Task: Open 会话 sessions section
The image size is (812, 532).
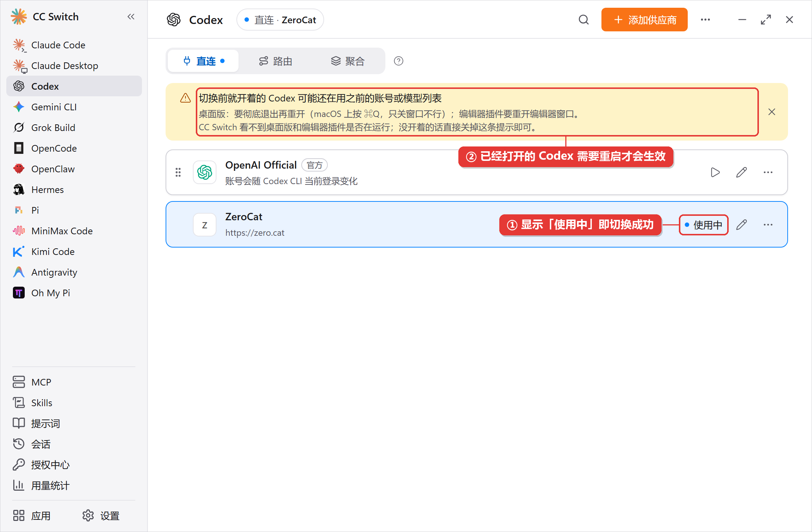Action: [74, 444]
